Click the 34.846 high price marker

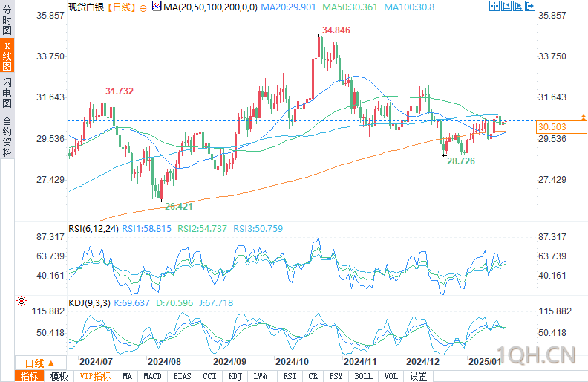click(336, 30)
